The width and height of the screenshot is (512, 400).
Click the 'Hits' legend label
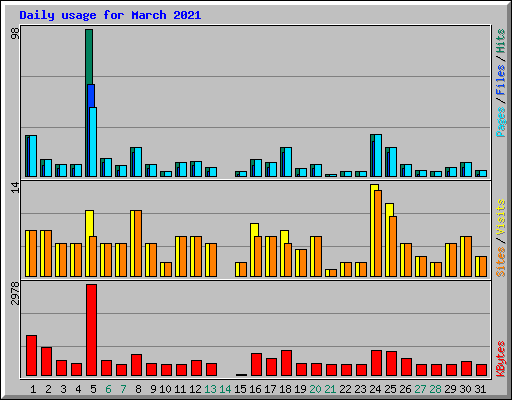click(501, 41)
